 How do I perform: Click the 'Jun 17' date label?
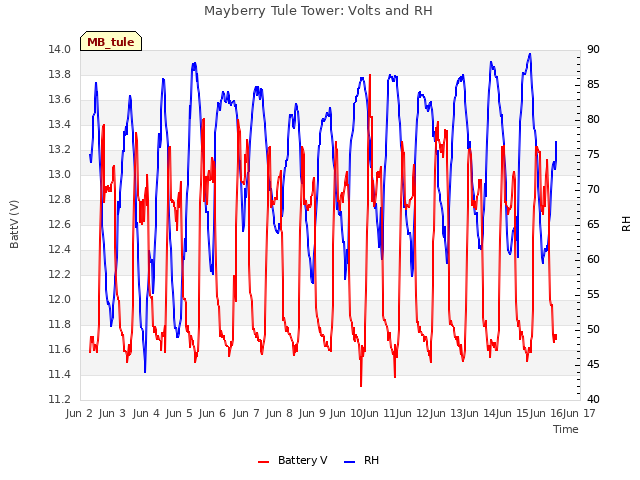click(x=580, y=413)
